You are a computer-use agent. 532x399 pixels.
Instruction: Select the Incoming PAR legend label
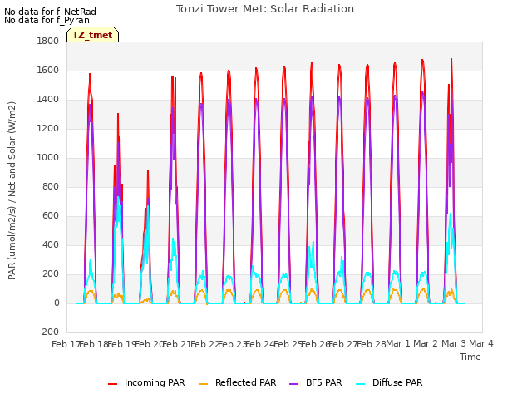point(155,382)
